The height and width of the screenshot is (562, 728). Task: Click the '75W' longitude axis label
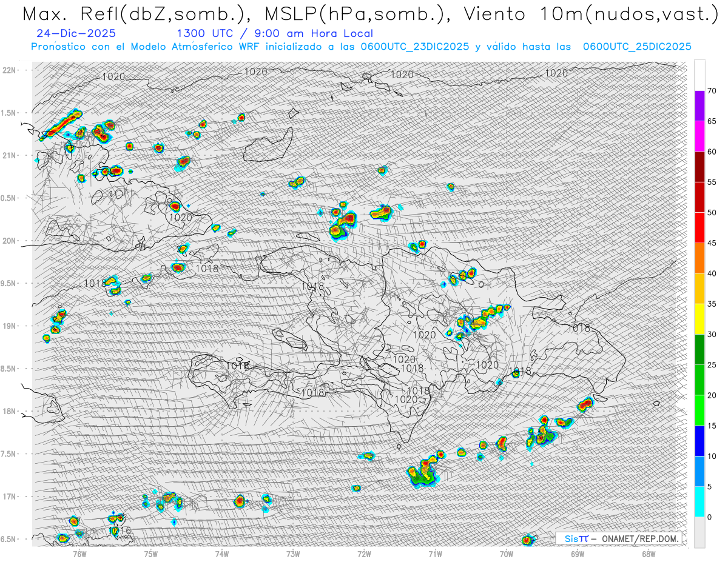tap(151, 554)
